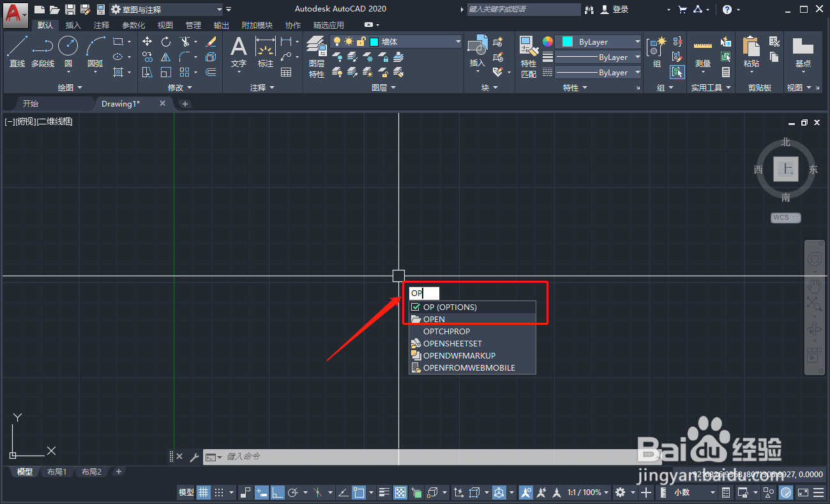Open the 草图与注释 workspace dropdown
The width and height of the screenshot is (830, 504).
(x=166, y=10)
